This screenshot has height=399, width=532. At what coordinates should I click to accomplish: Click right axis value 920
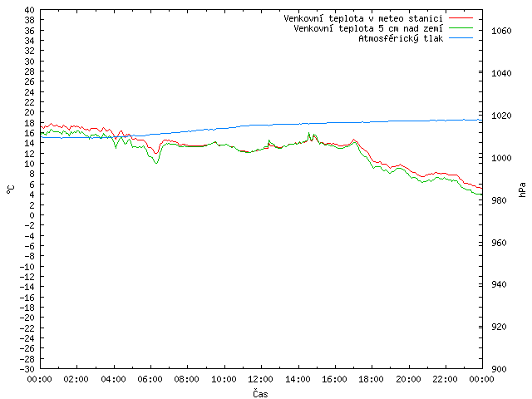click(499, 327)
